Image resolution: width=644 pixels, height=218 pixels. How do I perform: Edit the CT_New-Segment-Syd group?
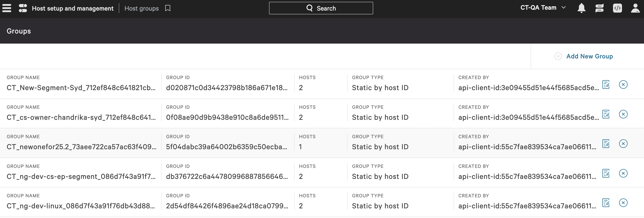(x=606, y=85)
